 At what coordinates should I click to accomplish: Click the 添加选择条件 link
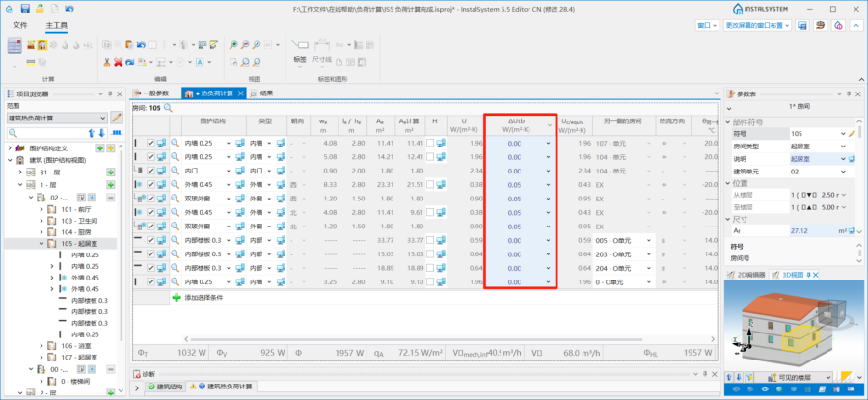(203, 298)
